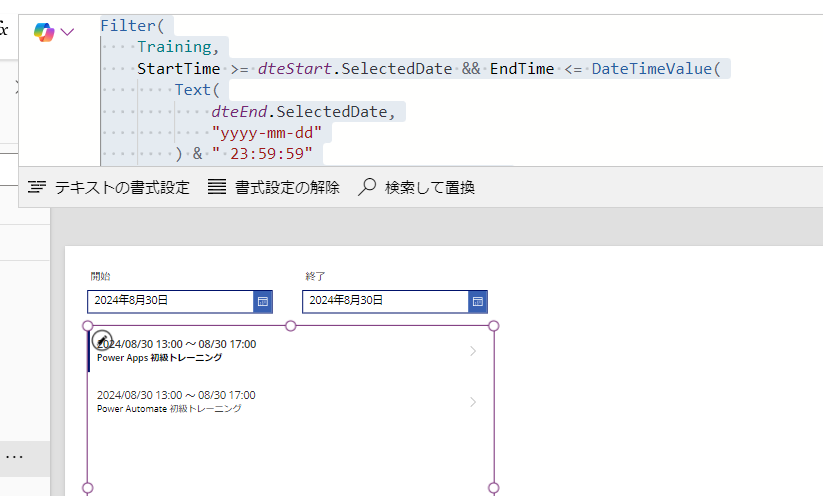This screenshot has height=496, width=823.
Task: Click the 終了 label above end date
Action: tap(315, 277)
